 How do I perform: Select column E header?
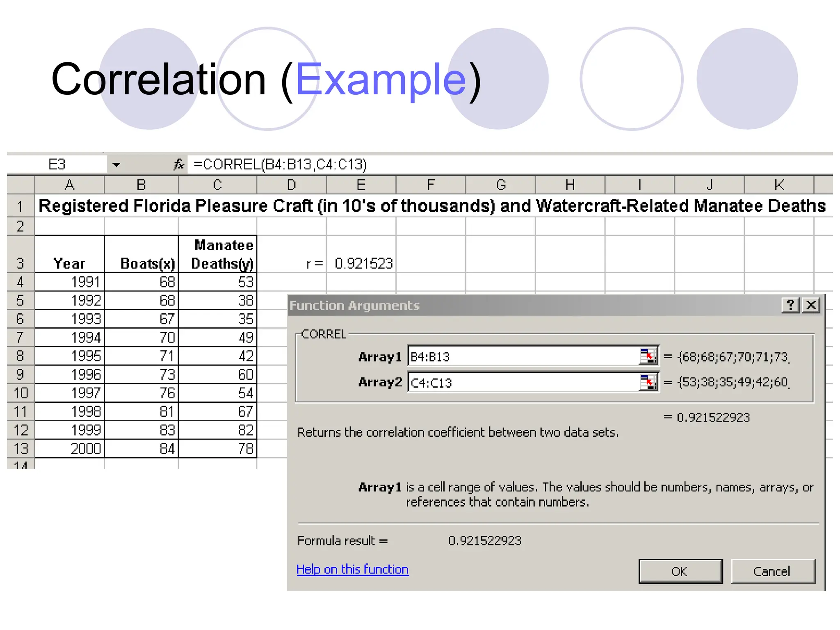click(x=361, y=185)
